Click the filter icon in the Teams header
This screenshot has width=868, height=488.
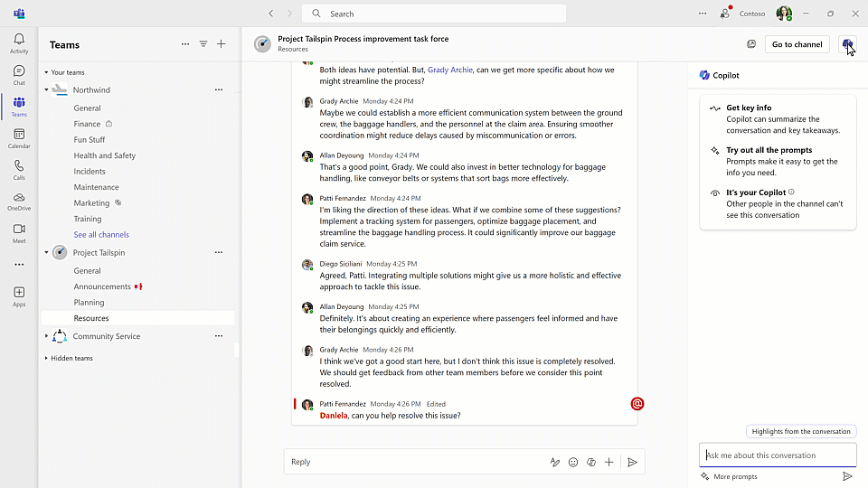(203, 44)
